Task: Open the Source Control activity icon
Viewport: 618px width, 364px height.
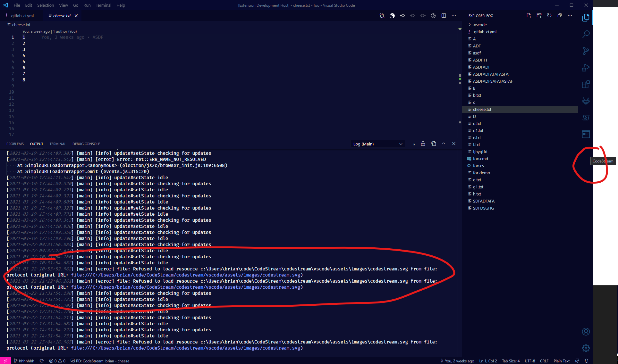Action: coord(586,51)
